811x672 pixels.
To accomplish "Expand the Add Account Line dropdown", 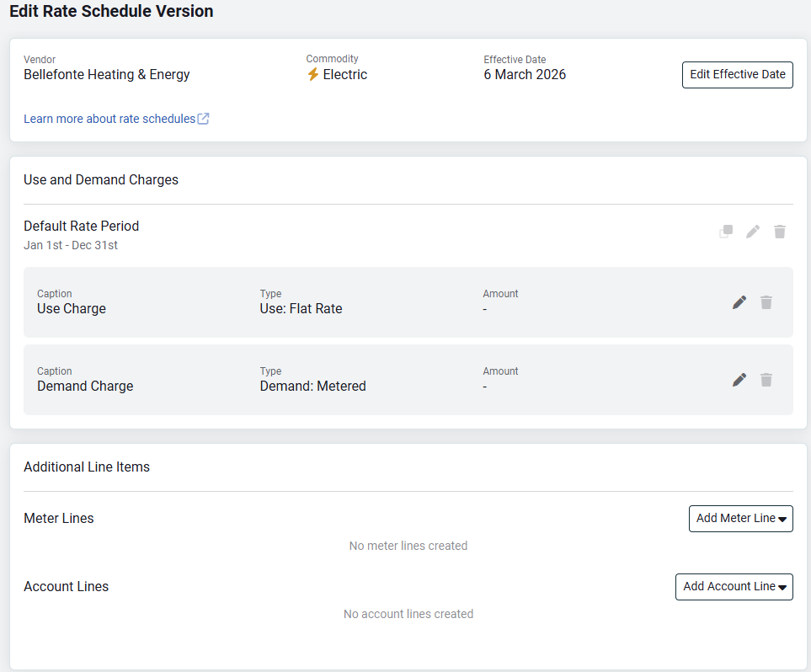I will 734,587.
